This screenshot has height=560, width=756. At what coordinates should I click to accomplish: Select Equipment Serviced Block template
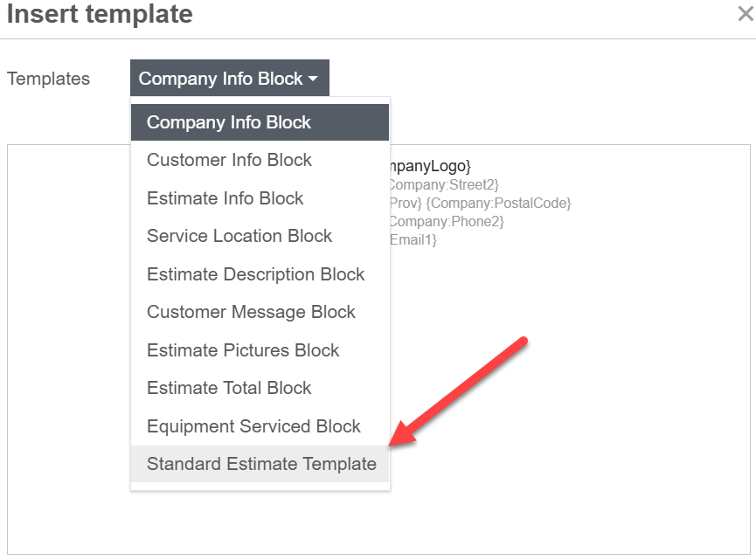click(260, 426)
